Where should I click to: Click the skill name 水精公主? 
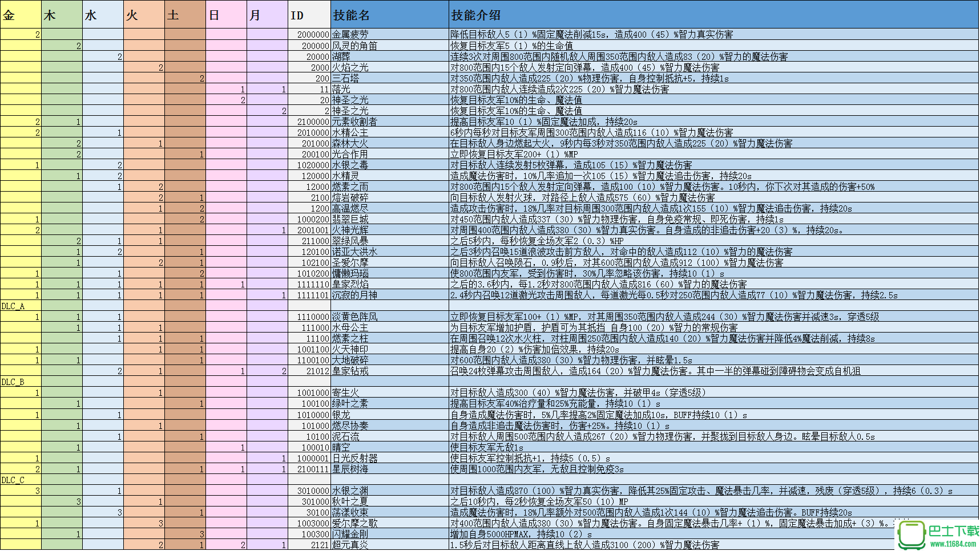pos(390,132)
